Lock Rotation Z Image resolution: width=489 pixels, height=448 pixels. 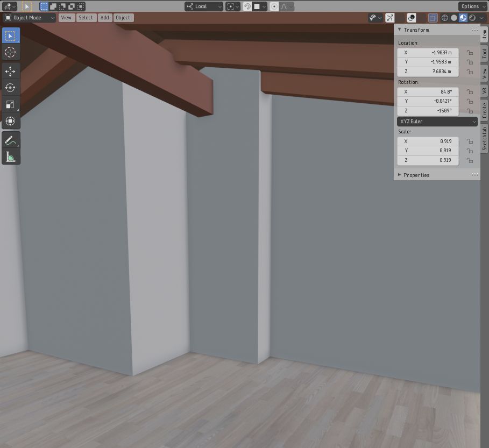[x=470, y=111]
